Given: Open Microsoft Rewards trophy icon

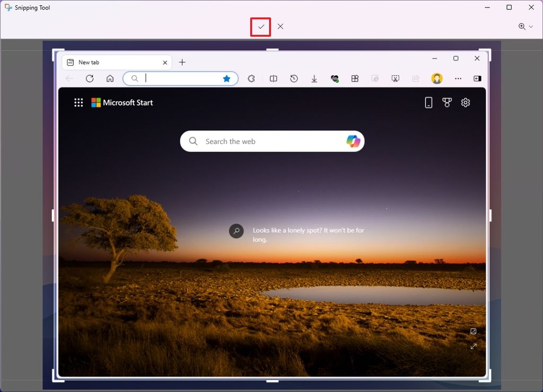Looking at the screenshot, I should (447, 102).
